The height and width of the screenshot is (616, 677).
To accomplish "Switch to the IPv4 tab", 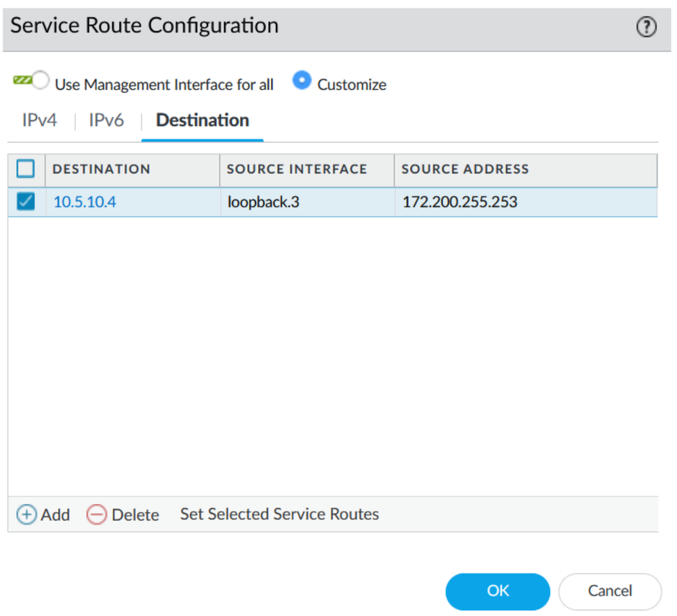I will coord(40,121).
